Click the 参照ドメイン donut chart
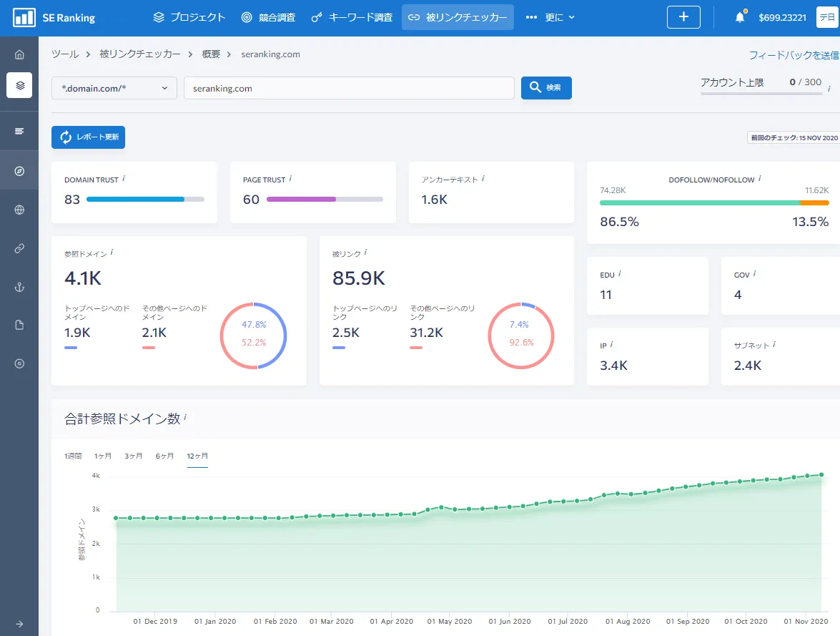840x636 pixels. [253, 336]
